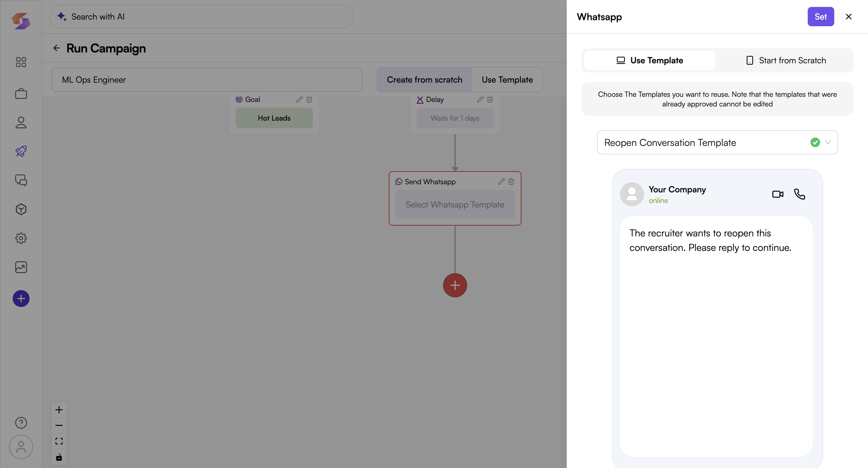The image size is (868, 468).
Task: Click the Your Company avatar in preview
Action: point(632,194)
